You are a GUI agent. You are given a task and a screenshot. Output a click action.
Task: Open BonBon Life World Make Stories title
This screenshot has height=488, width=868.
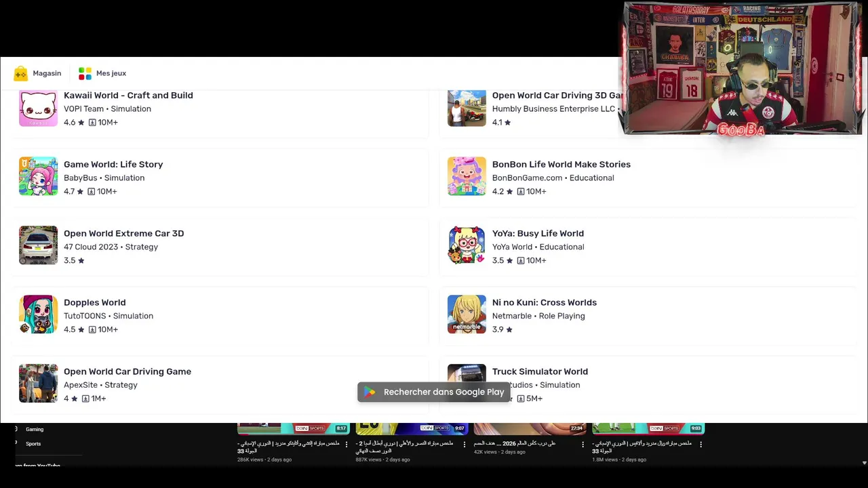point(561,165)
